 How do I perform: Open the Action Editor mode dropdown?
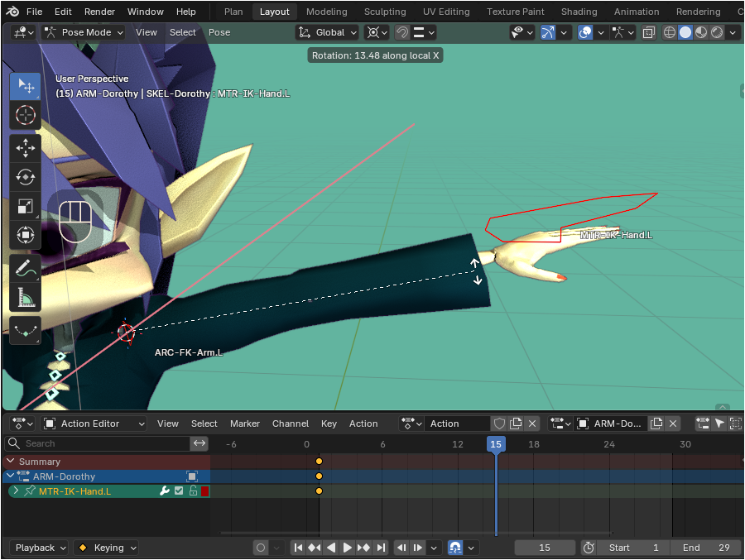point(94,424)
